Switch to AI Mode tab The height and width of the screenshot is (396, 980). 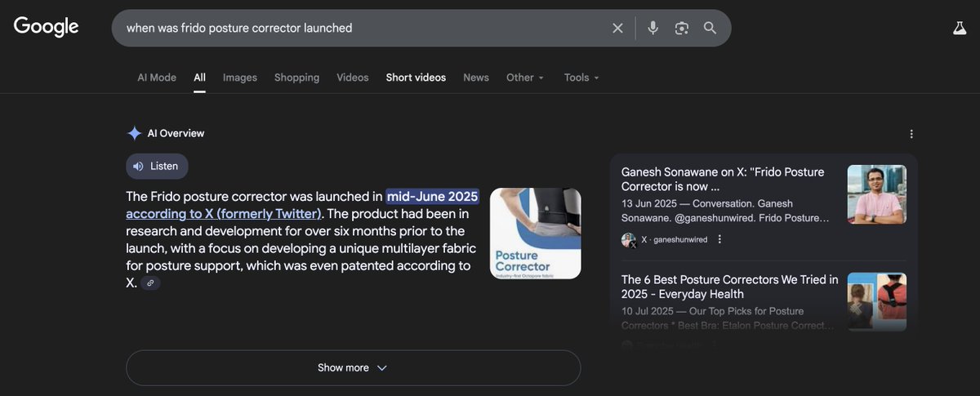157,78
